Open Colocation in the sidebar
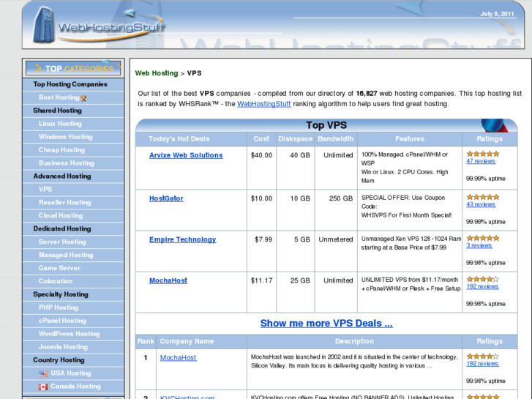The width and height of the screenshot is (532, 399). coord(56,281)
